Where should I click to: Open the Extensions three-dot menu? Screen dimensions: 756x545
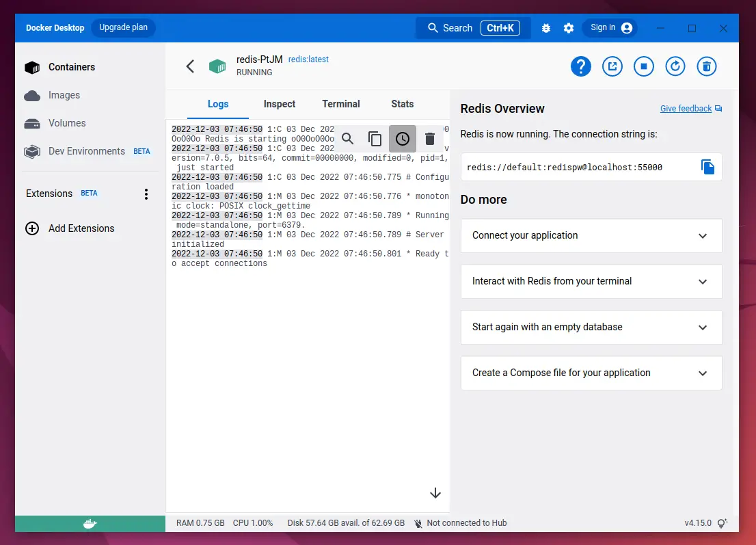coord(146,194)
